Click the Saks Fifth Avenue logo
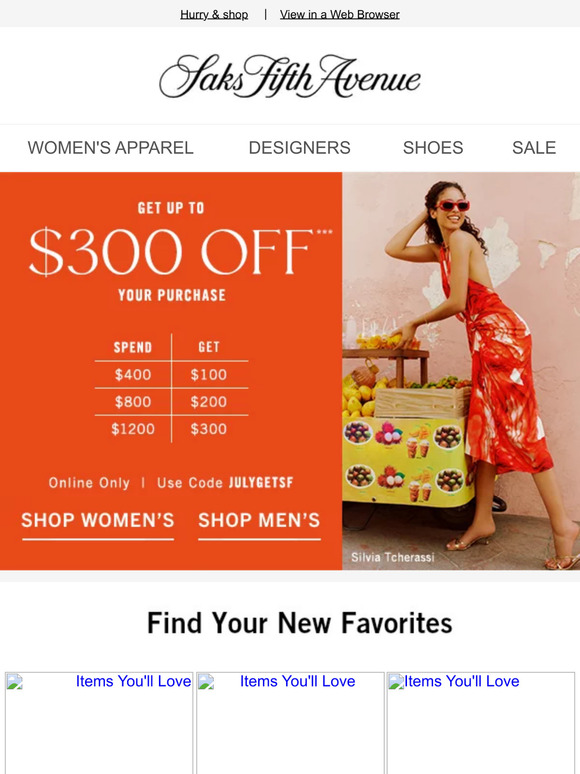580x774 pixels. coord(290,77)
